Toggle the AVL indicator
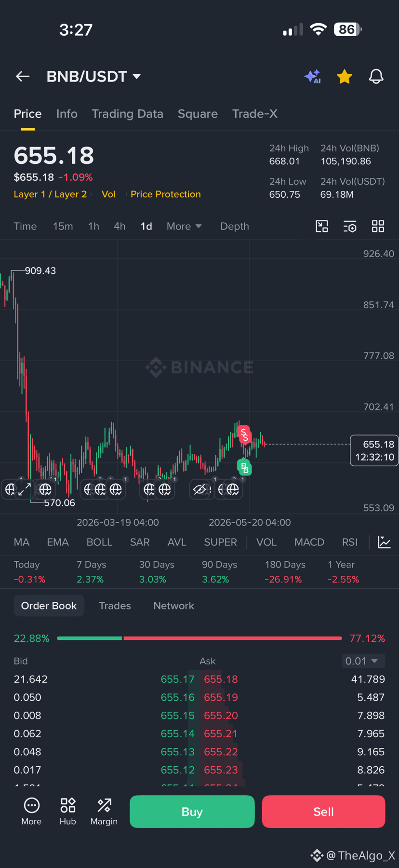 coord(177,542)
